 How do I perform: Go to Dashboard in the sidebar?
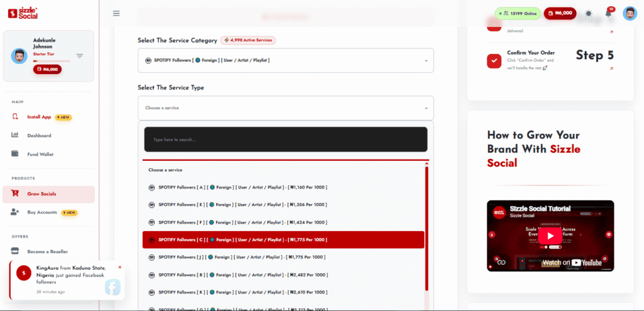click(40, 136)
